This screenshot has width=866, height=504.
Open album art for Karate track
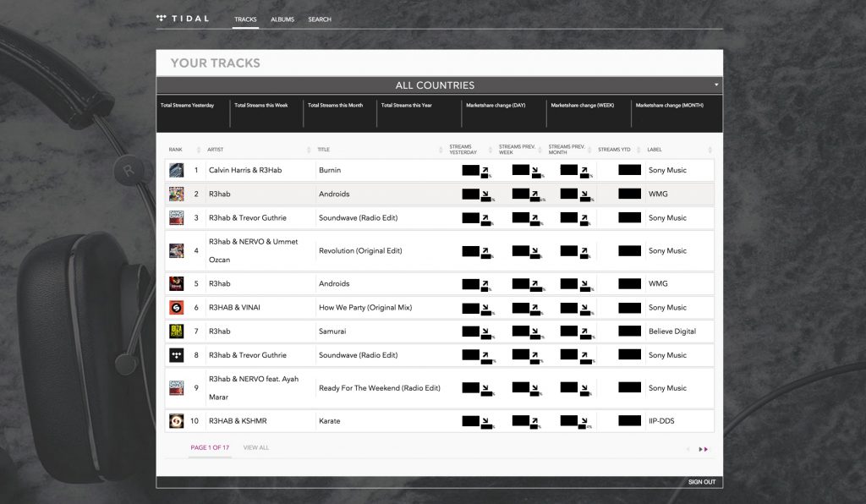pyautogui.click(x=176, y=421)
